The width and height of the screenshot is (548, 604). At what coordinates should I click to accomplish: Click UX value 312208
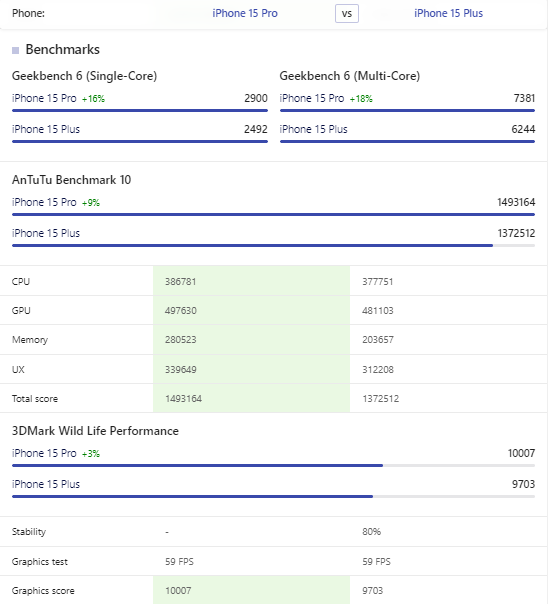coord(378,370)
